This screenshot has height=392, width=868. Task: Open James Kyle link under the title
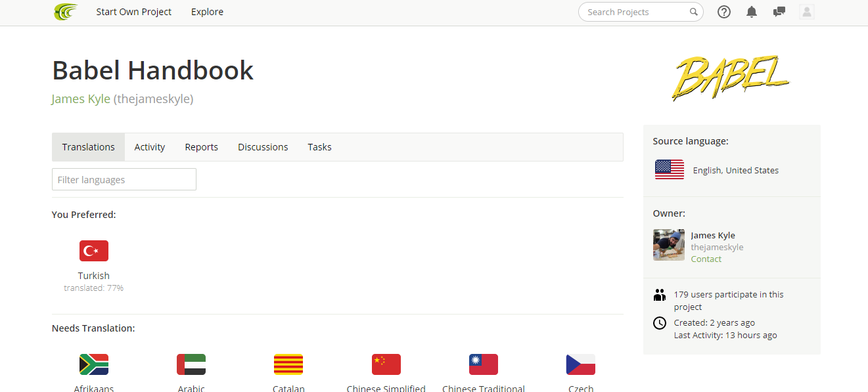[x=81, y=99]
